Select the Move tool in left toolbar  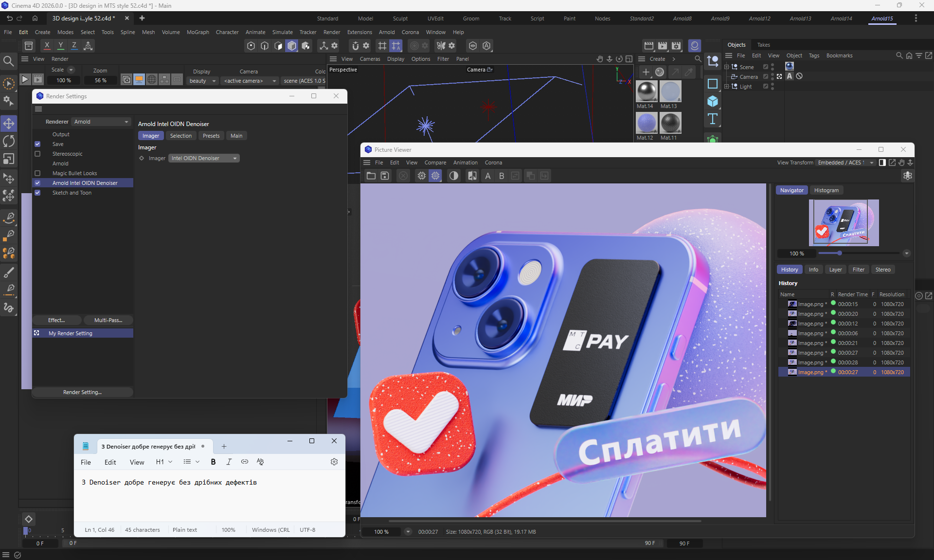9,124
